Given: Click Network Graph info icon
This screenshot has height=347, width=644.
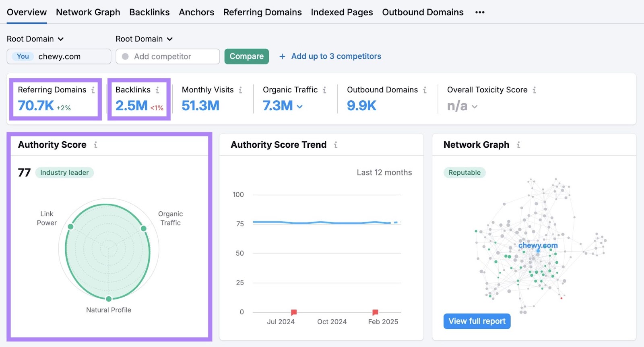Looking at the screenshot, I should pyautogui.click(x=518, y=145).
